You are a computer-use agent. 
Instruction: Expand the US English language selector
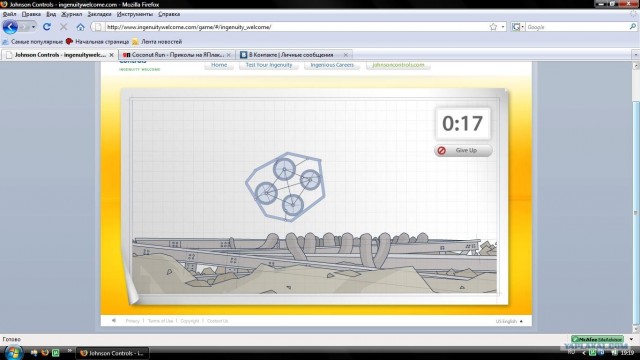click(509, 321)
